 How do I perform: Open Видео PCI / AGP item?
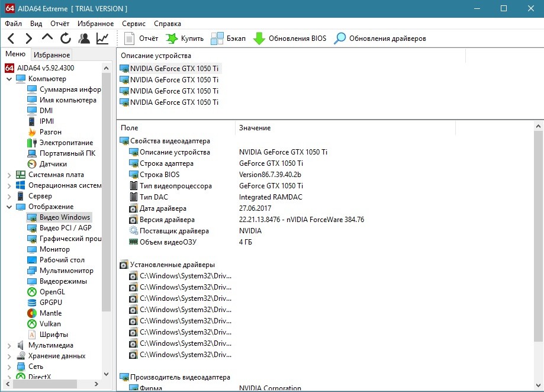[x=59, y=227]
